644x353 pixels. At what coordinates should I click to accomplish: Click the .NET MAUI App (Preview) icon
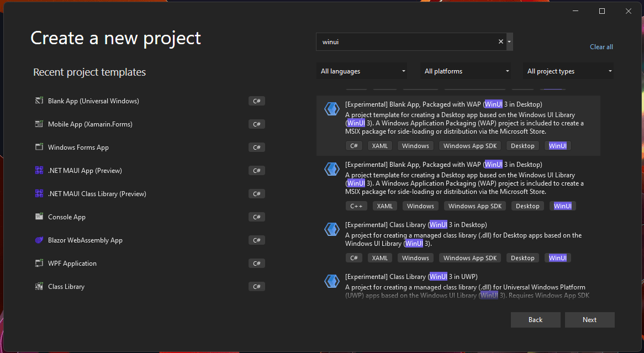tap(39, 171)
